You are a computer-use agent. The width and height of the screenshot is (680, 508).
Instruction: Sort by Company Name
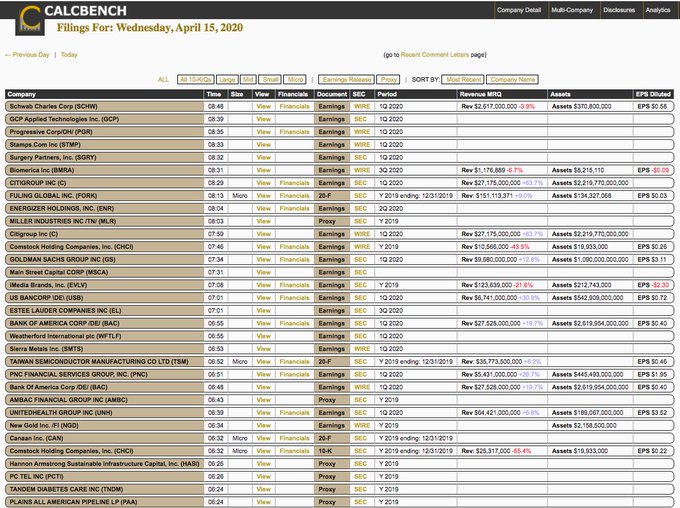(512, 79)
